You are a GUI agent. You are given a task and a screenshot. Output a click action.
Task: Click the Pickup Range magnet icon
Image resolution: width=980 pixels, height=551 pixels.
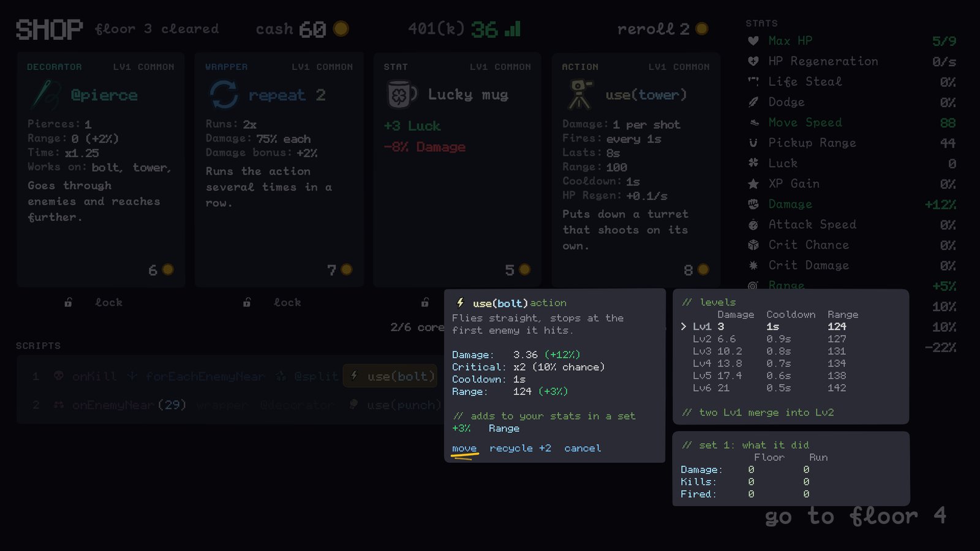coord(753,143)
